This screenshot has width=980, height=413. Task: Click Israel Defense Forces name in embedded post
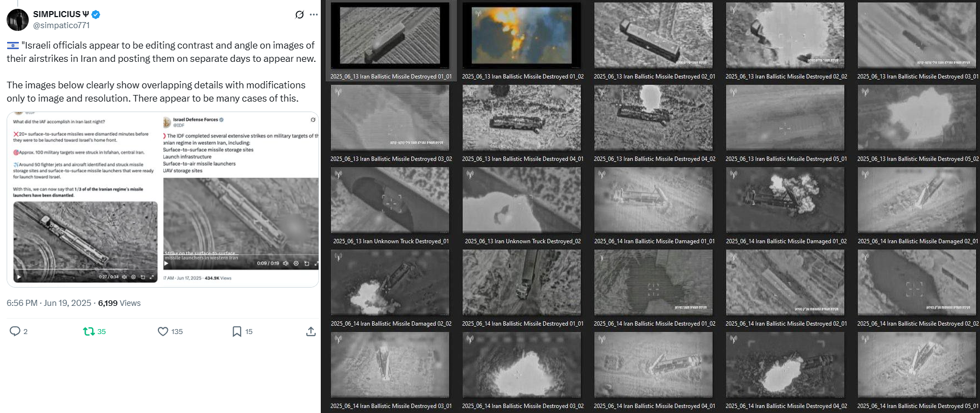pos(195,119)
